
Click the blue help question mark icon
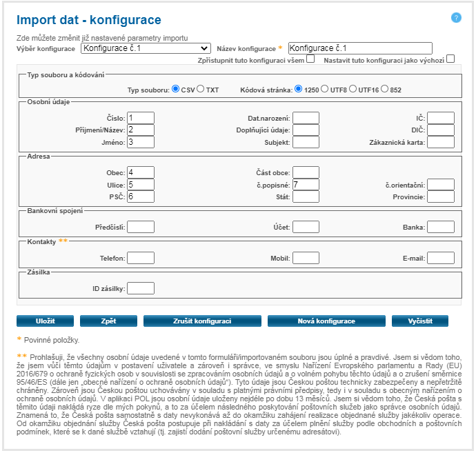[456, 17]
